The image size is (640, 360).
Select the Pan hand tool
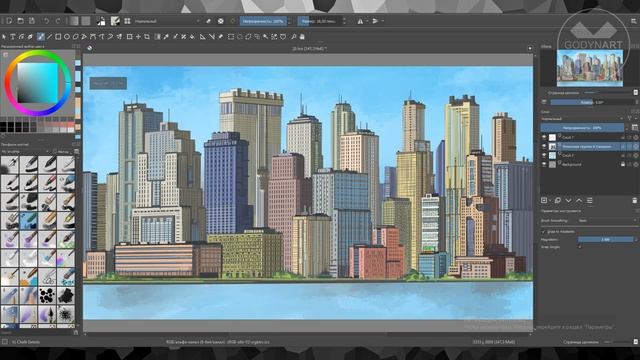[x=302, y=37]
